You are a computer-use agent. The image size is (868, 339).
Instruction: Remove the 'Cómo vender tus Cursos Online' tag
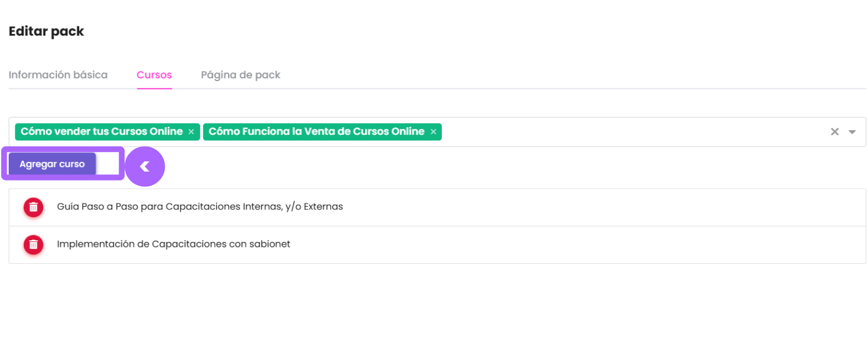click(x=191, y=132)
